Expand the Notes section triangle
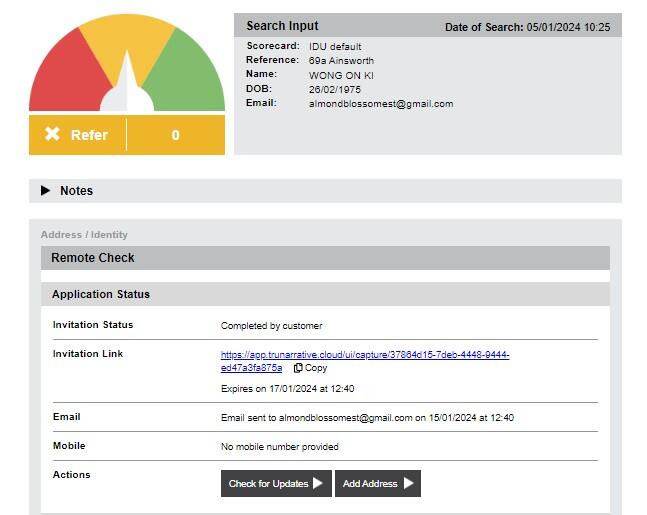This screenshot has width=647, height=515. pyautogui.click(x=45, y=191)
